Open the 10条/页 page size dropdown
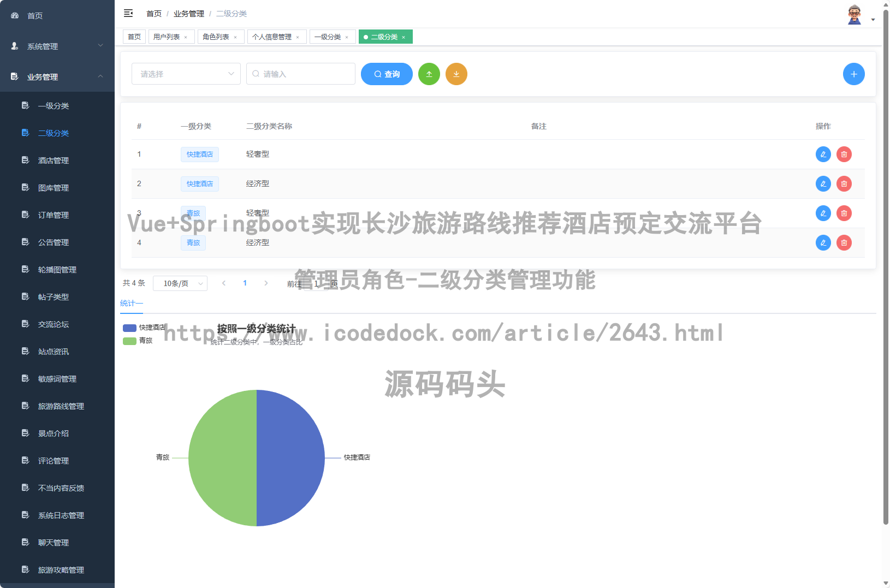890x588 pixels. click(x=180, y=283)
